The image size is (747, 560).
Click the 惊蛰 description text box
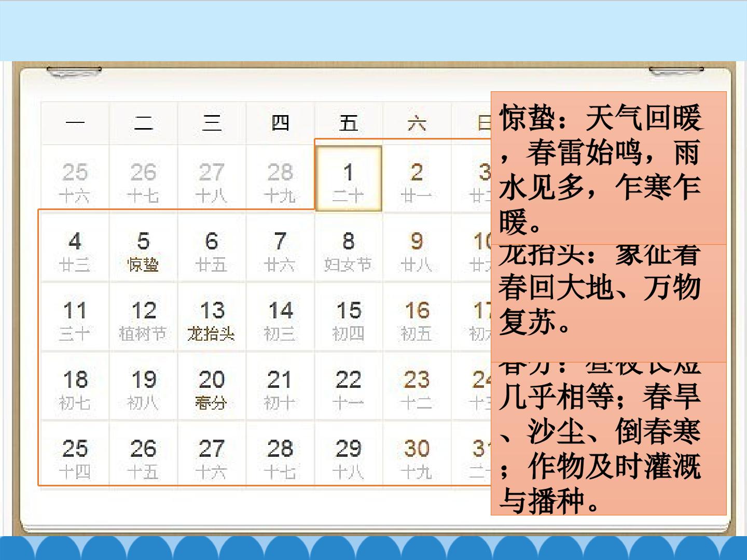point(608,168)
